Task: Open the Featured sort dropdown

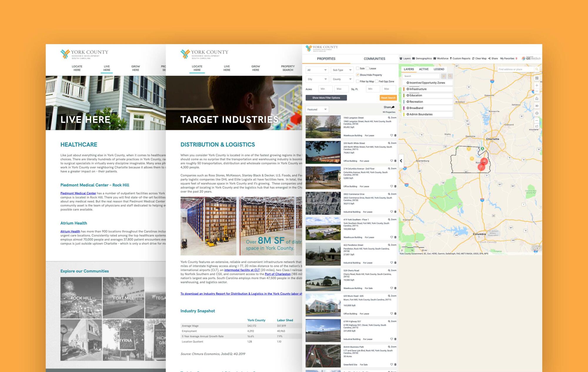Action: (317, 109)
